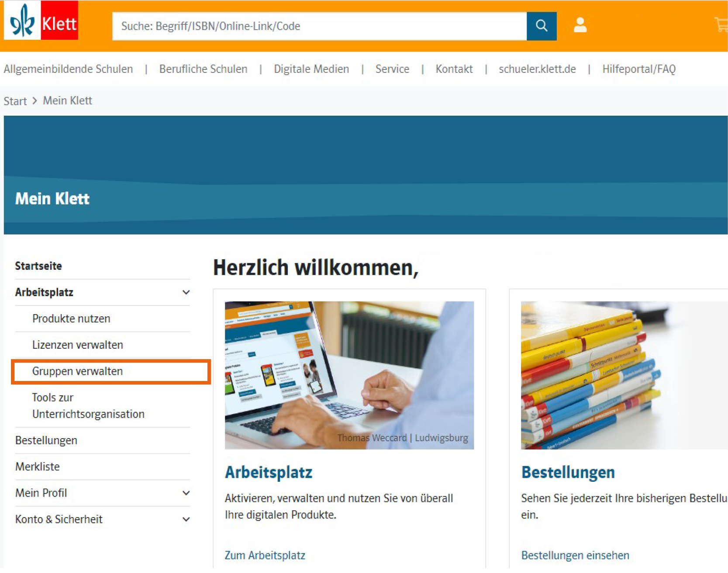Viewport: 728px width, 573px height.
Task: Select Startseite in the sidebar
Action: pyautogui.click(x=38, y=266)
